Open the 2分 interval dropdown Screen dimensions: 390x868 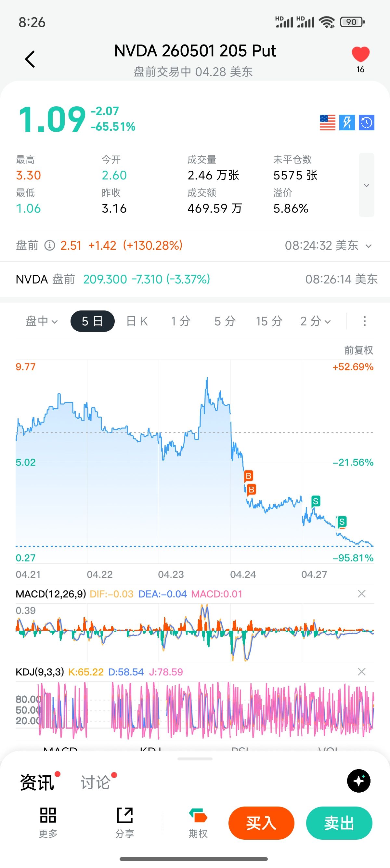[315, 321]
